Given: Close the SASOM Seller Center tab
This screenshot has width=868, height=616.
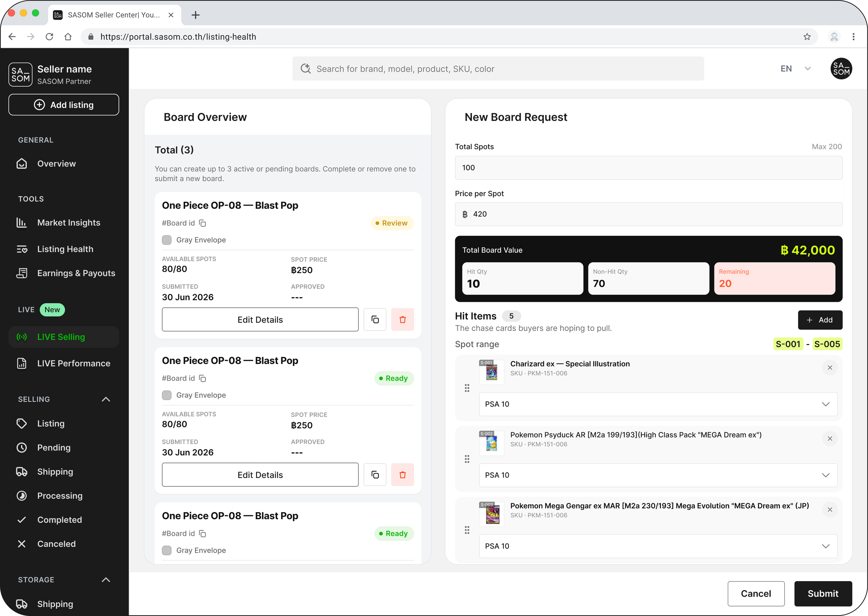Looking at the screenshot, I should coord(171,15).
